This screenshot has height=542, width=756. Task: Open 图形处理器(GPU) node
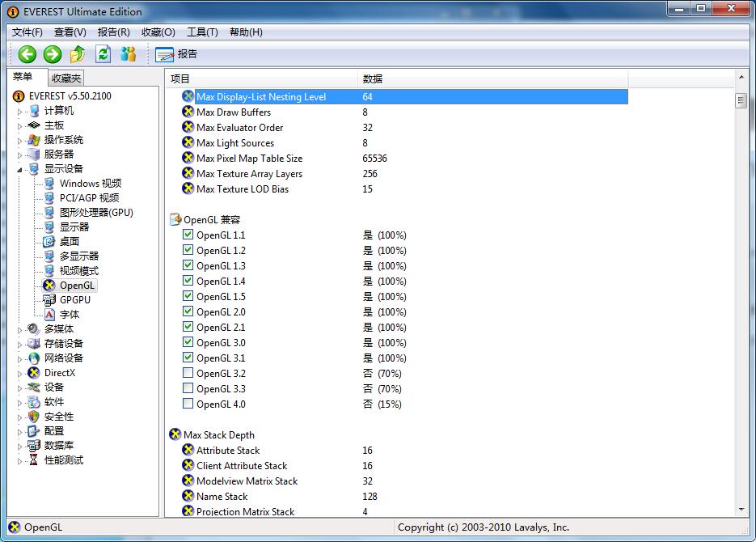pyautogui.click(x=96, y=212)
